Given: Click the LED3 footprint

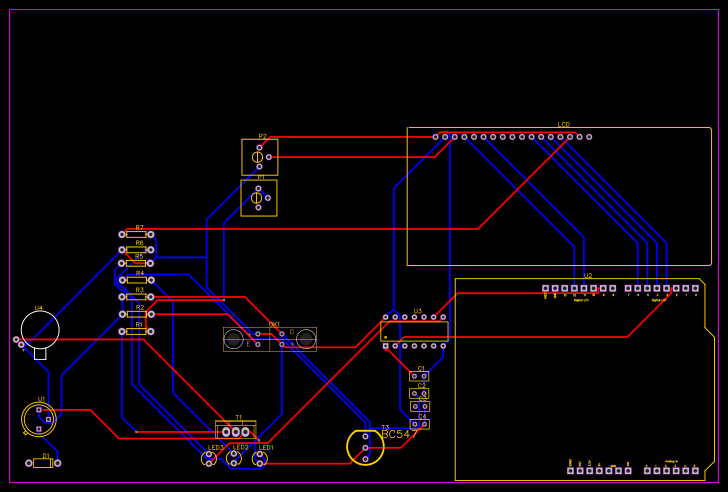Looking at the screenshot, I should click(x=209, y=458).
